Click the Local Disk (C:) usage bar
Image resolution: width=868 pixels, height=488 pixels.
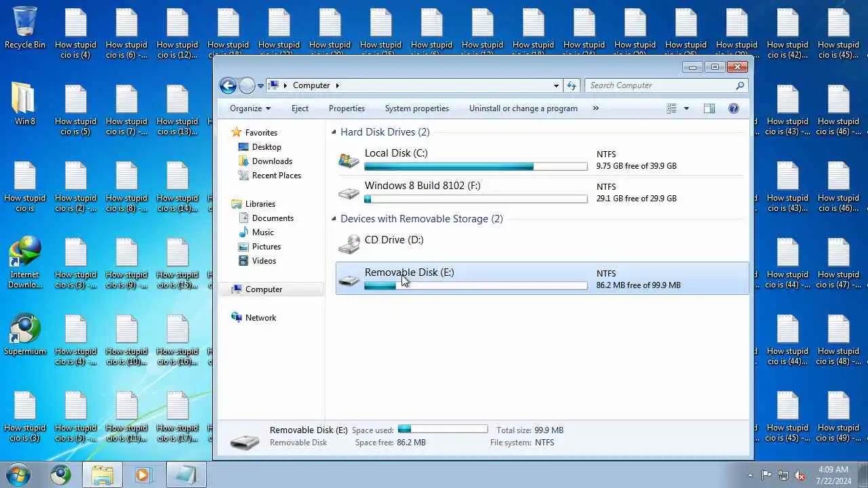pyautogui.click(x=476, y=166)
